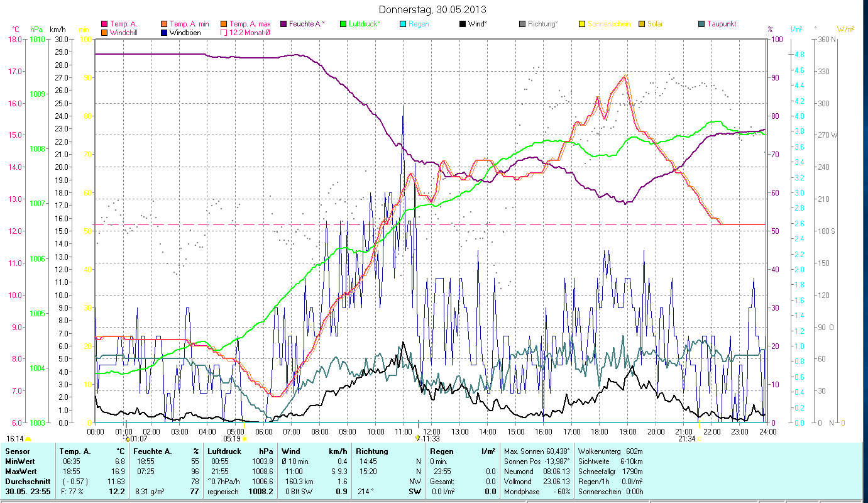Click the pink Temp. A. legend swatch
Viewport: 868px width, 503px height.
[104, 24]
